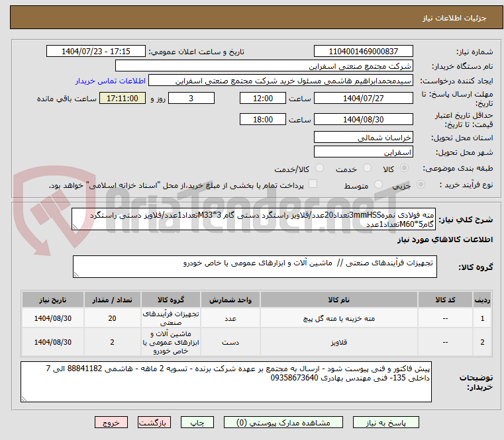Click the چاپ print button
Viewport: 504px width, 440px height.
pyautogui.click(x=197, y=422)
